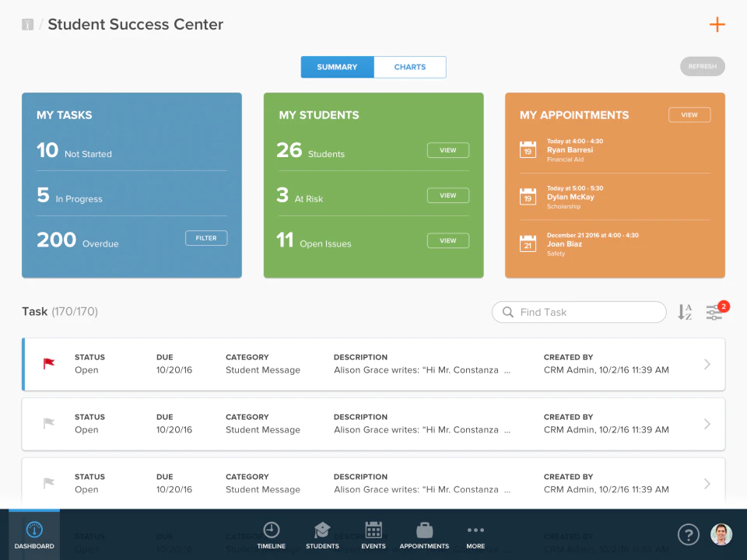Click the Filter button for Overdue tasks
This screenshot has height=560, width=747.
pyautogui.click(x=206, y=238)
